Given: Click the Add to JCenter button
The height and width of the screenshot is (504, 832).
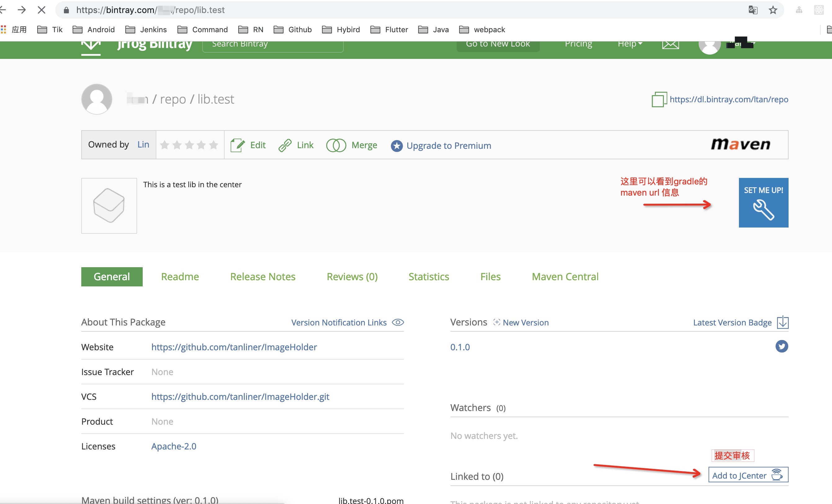Looking at the screenshot, I should click(x=748, y=475).
